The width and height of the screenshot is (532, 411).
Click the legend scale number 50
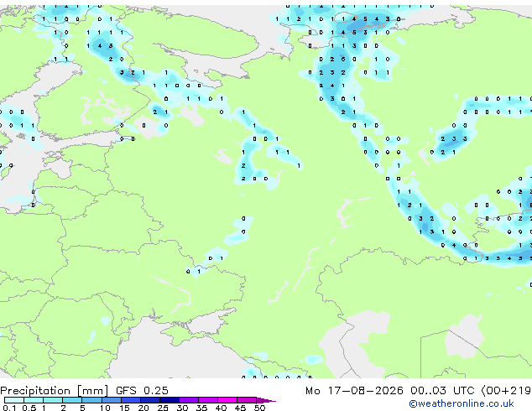[259, 408]
